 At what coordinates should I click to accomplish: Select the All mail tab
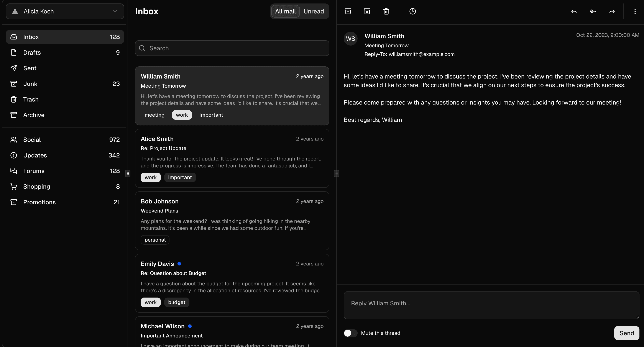(x=285, y=11)
